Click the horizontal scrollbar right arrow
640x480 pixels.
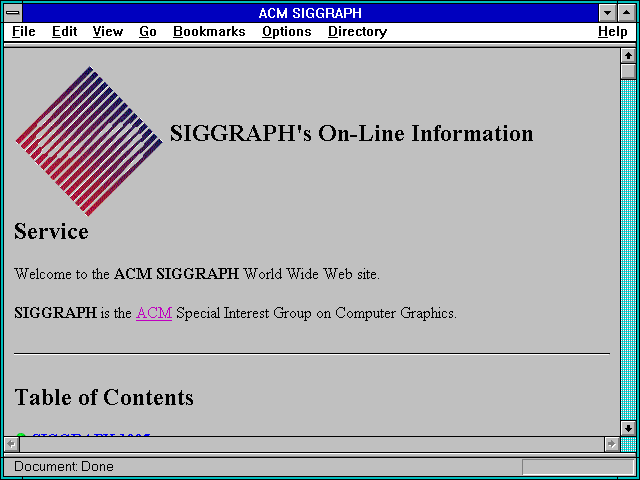612,444
